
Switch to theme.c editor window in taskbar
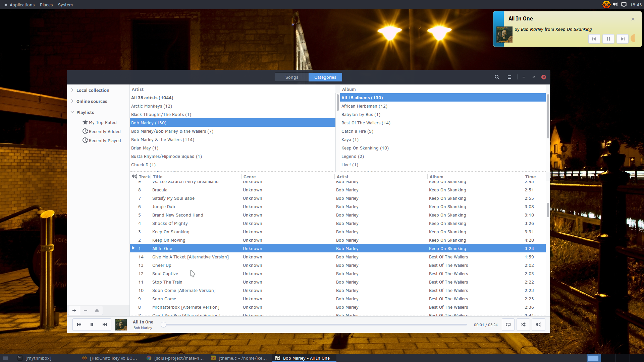point(239,358)
